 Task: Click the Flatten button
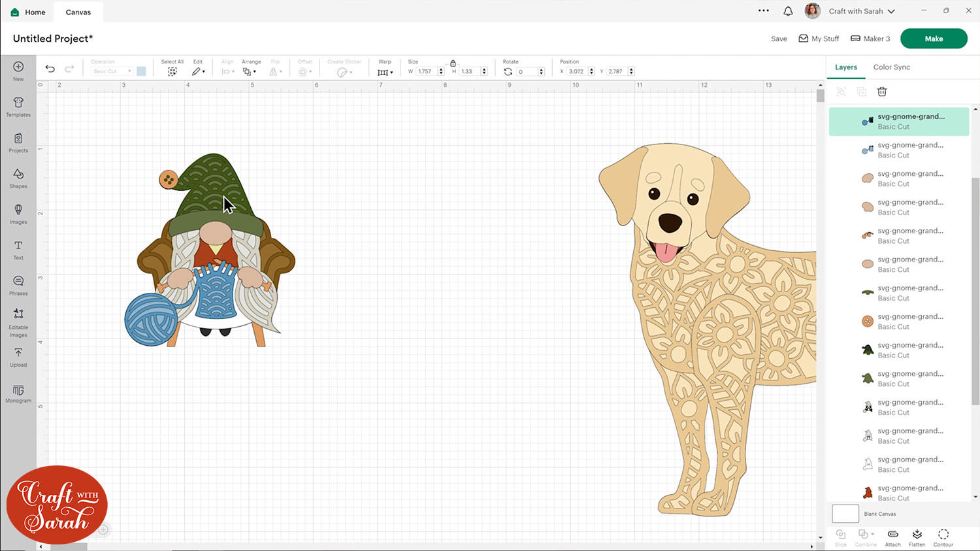coord(917,537)
